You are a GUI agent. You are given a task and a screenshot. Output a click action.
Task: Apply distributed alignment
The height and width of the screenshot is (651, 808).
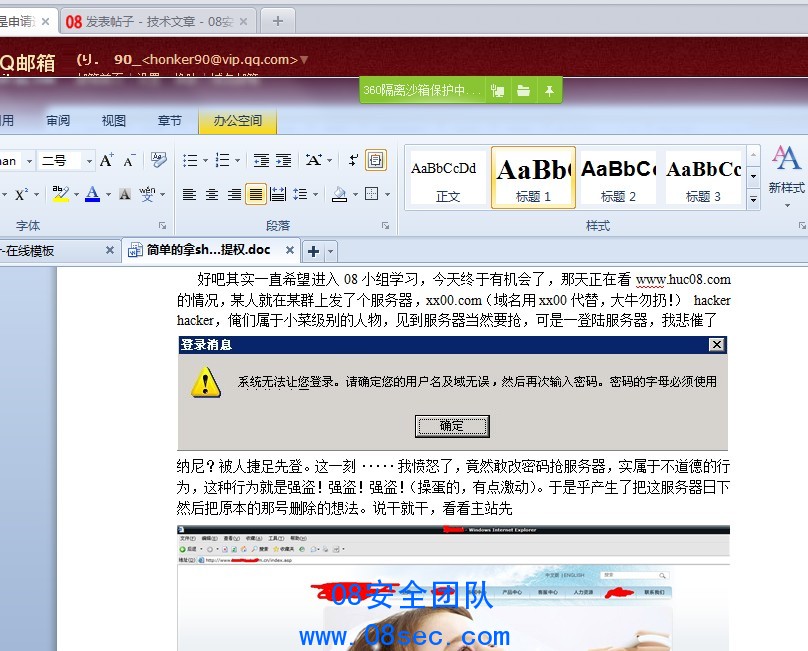pyautogui.click(x=278, y=194)
